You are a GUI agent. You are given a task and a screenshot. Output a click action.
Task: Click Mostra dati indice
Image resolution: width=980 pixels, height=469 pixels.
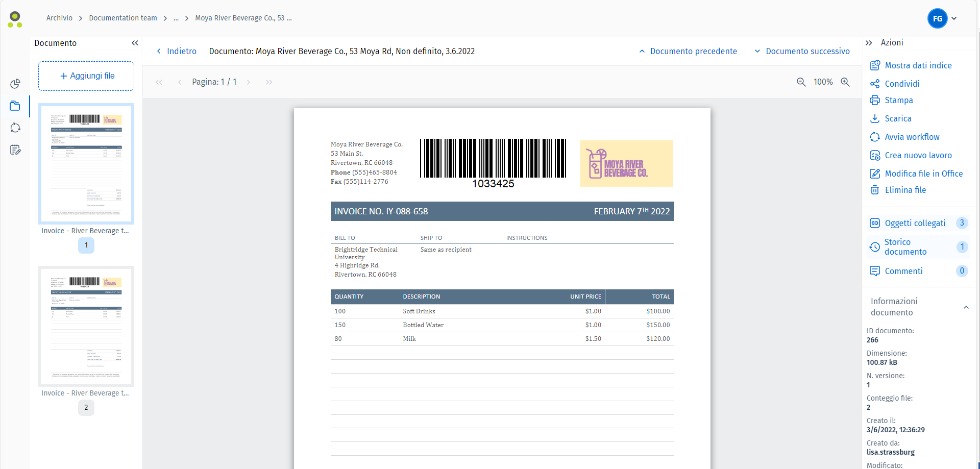point(918,65)
